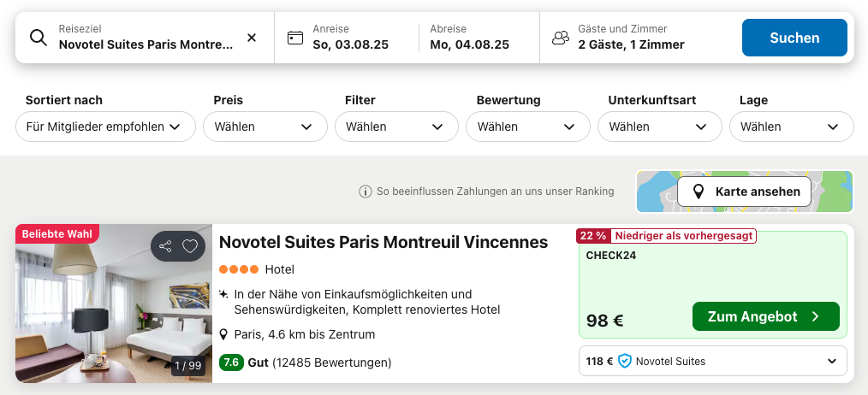
Task: Click the shield badge next to Novotel Suites price
Action: [x=624, y=362]
